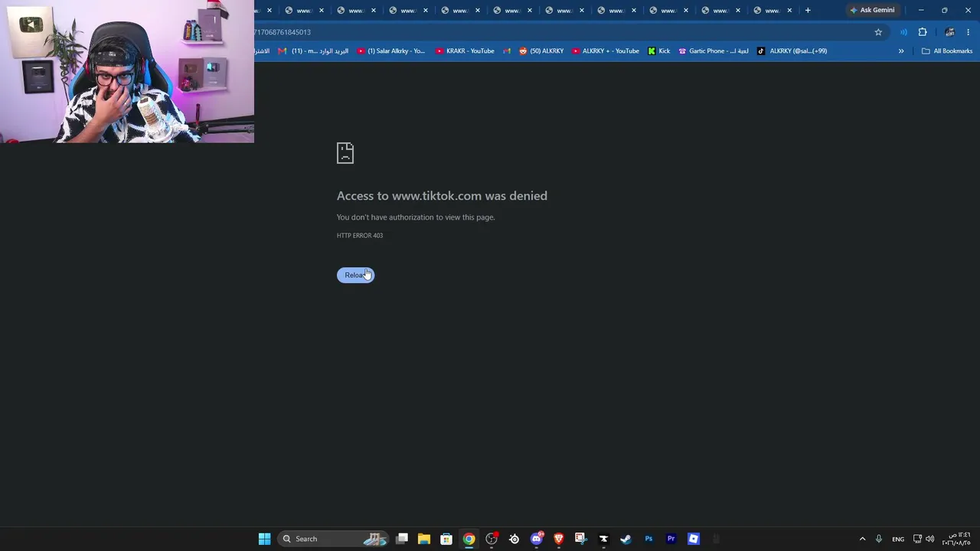The image size is (980, 551).
Task: Open the Chrome three-dot menu
Action: click(969, 32)
